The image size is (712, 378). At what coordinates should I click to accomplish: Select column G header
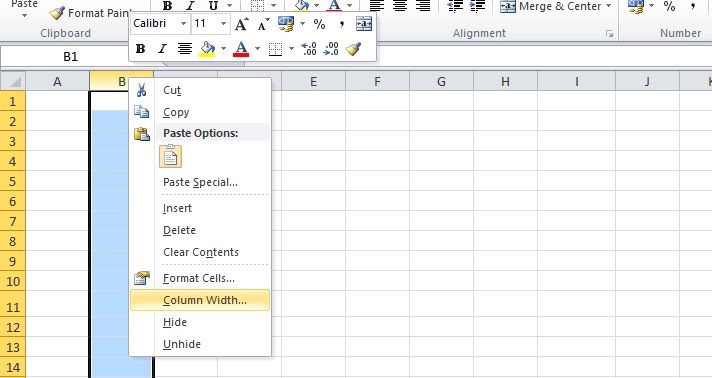pos(441,81)
